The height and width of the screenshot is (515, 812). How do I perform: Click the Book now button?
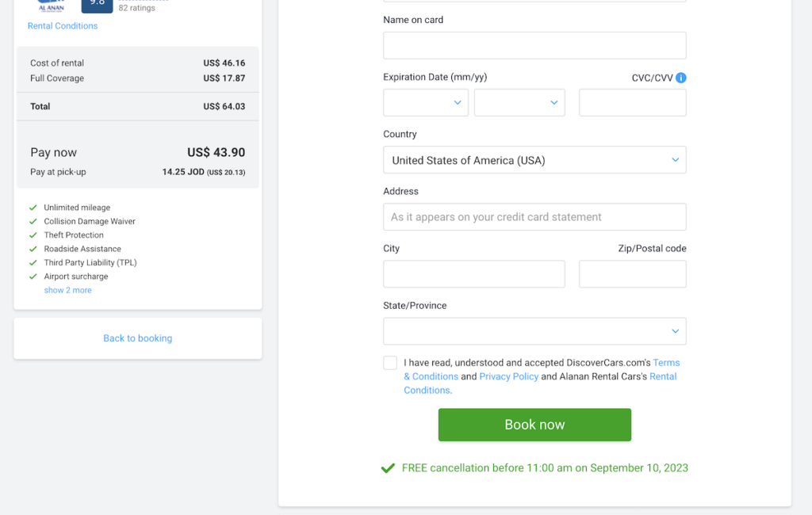point(534,425)
